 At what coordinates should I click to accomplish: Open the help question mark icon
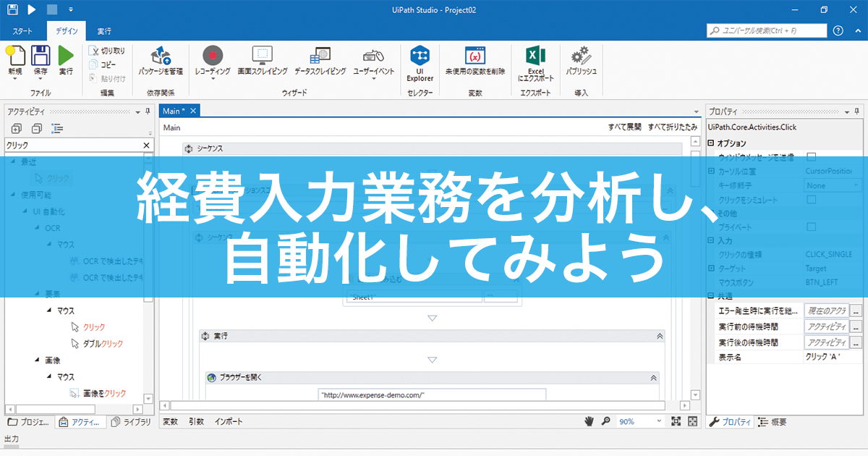click(838, 30)
